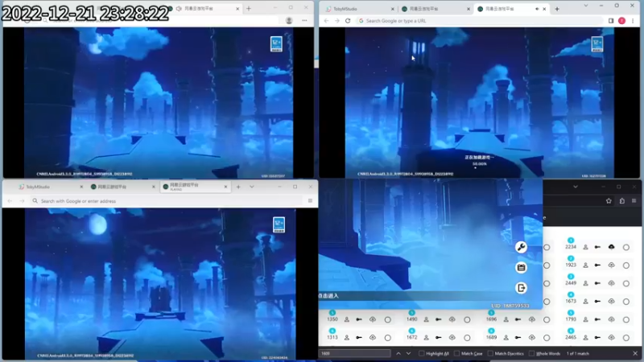Open list all tabs chevron in bottom-left Firefox
The width and height of the screenshot is (644, 362).
[x=252, y=187]
